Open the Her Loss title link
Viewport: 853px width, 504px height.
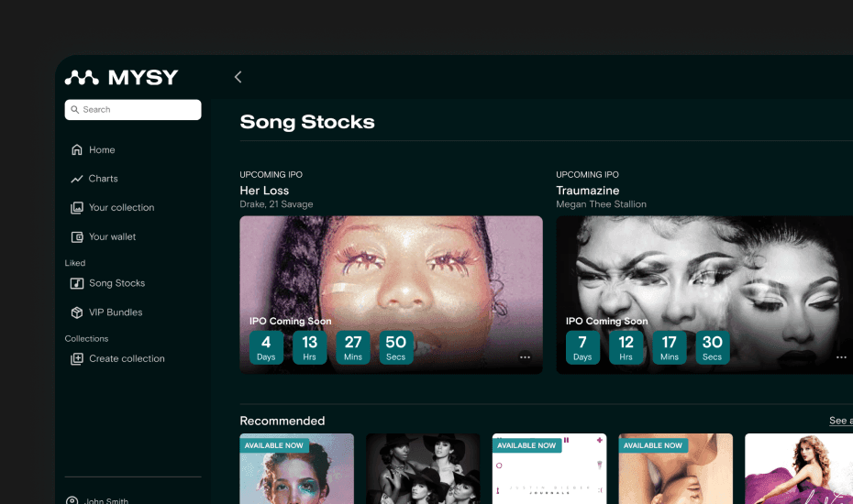[x=264, y=191]
